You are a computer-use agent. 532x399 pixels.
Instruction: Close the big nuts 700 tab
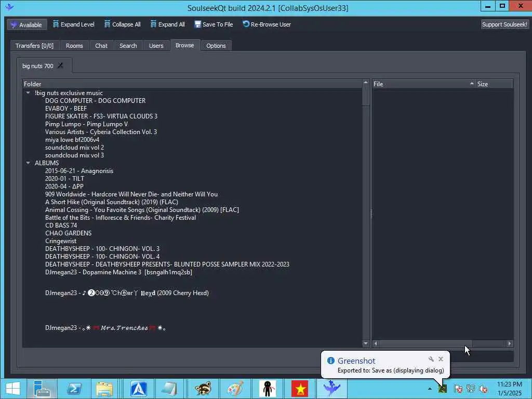60,65
